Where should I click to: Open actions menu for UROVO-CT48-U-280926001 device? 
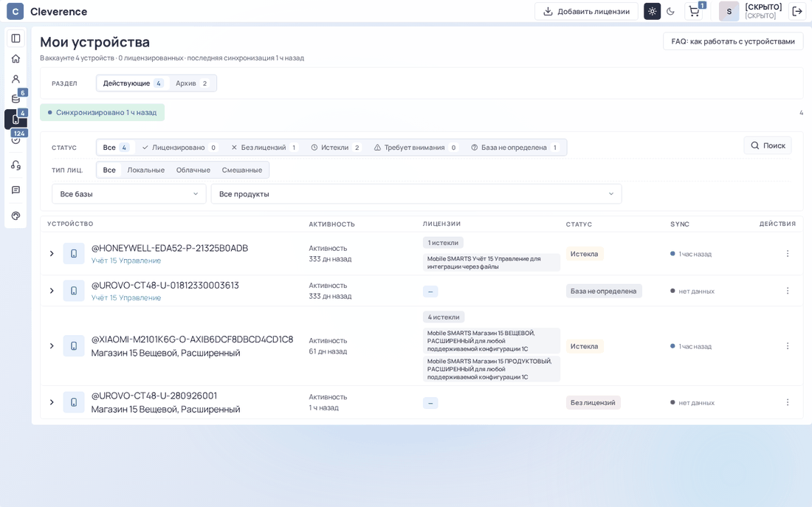click(x=787, y=402)
